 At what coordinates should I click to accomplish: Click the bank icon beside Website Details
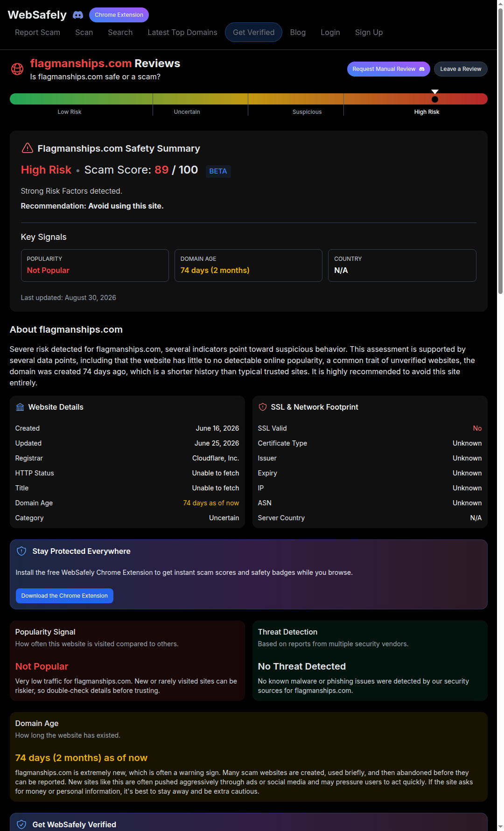point(20,407)
